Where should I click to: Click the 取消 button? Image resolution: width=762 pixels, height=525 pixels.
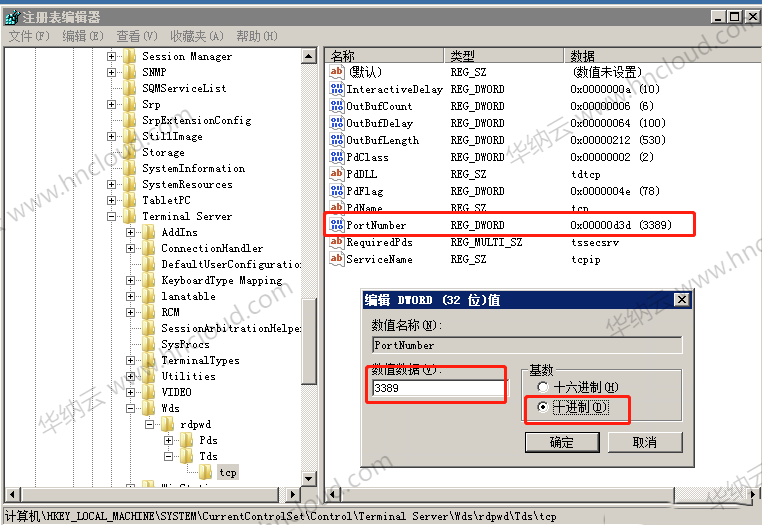pyautogui.click(x=645, y=442)
